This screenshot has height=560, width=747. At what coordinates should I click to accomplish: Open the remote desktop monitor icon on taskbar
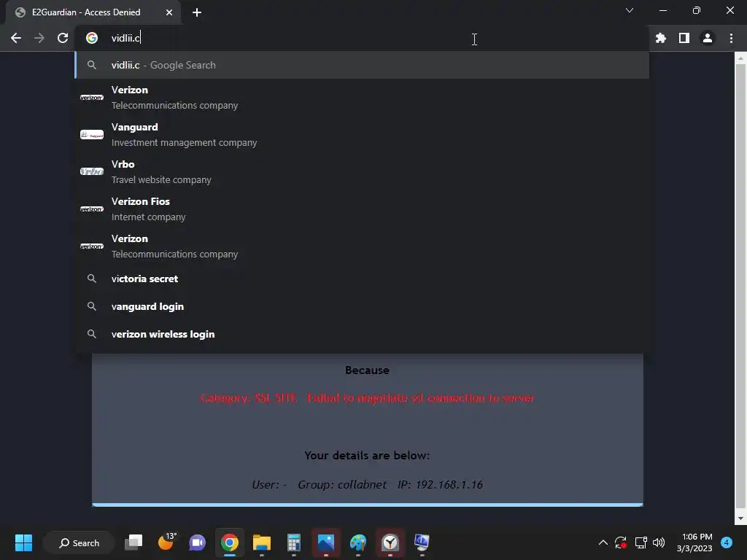pos(422,542)
